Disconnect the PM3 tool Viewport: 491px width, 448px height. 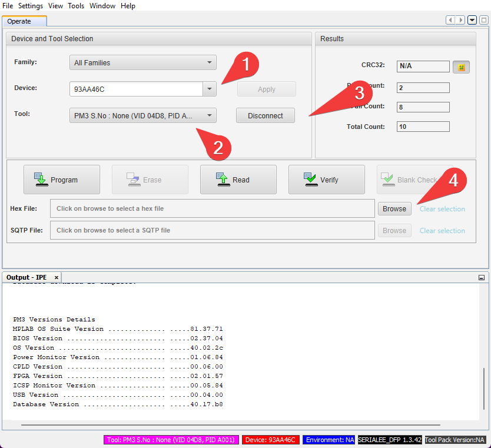coord(266,115)
